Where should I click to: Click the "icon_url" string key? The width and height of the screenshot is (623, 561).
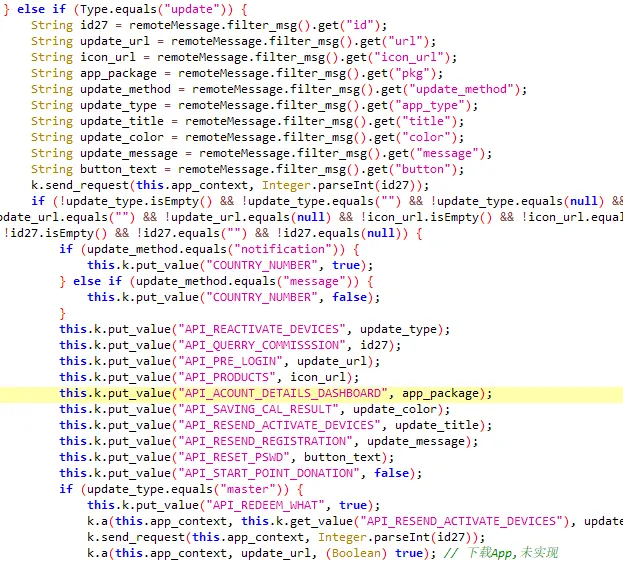tap(411, 57)
